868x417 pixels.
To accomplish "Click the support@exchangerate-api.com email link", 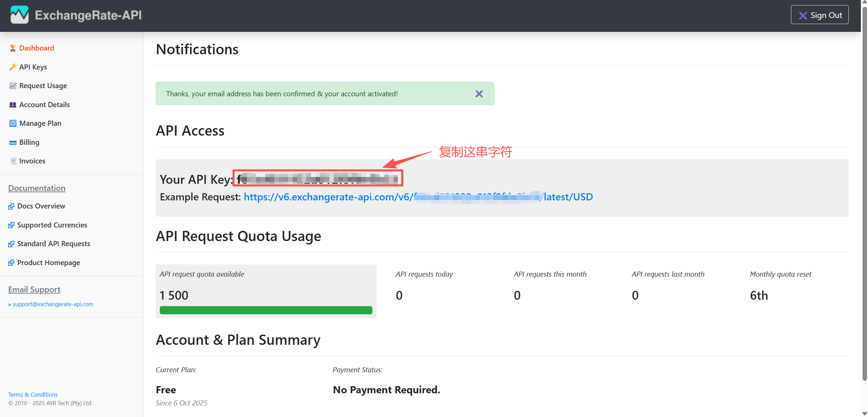I will (53, 304).
